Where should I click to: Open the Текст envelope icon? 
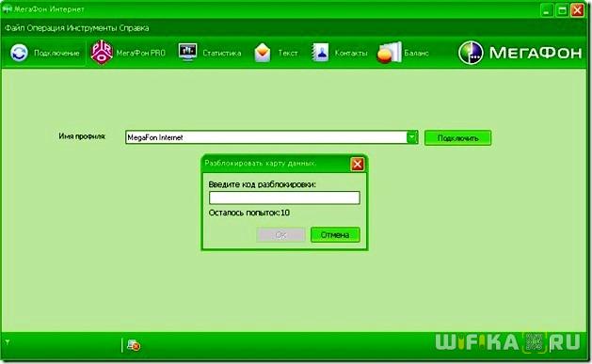coord(263,53)
